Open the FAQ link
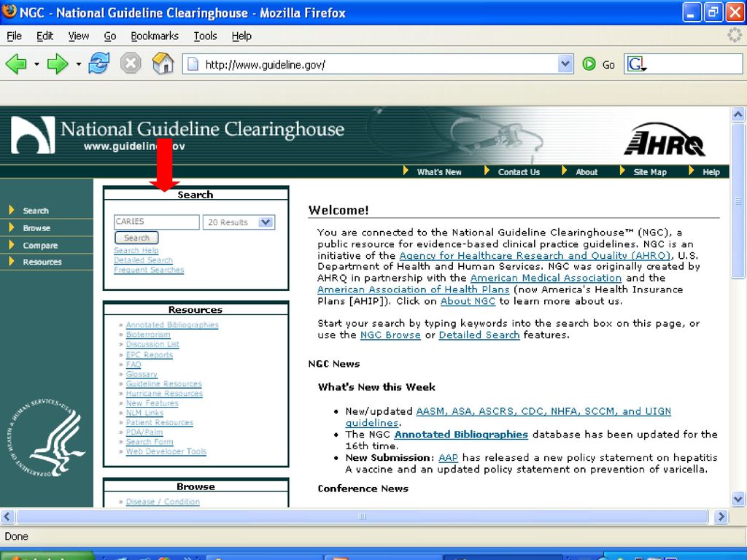 point(133,365)
